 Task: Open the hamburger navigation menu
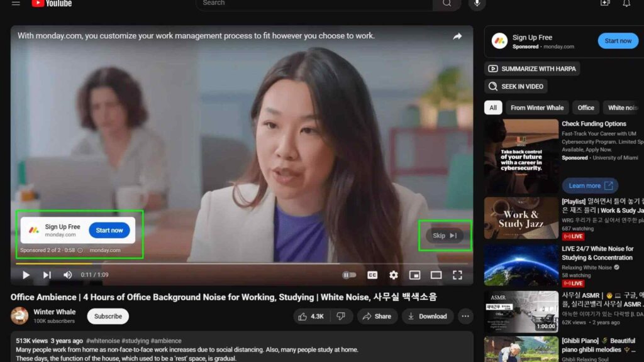[x=16, y=4]
